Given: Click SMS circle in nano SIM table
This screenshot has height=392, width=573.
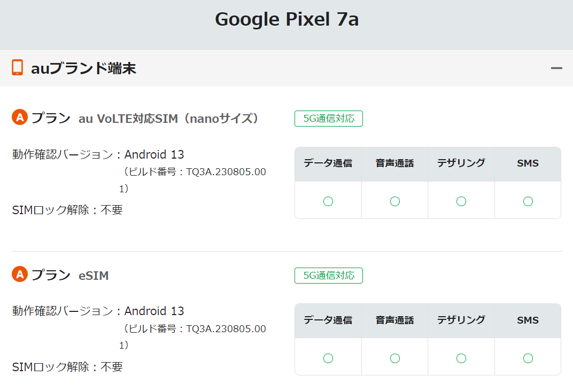Looking at the screenshot, I should click(x=528, y=201).
